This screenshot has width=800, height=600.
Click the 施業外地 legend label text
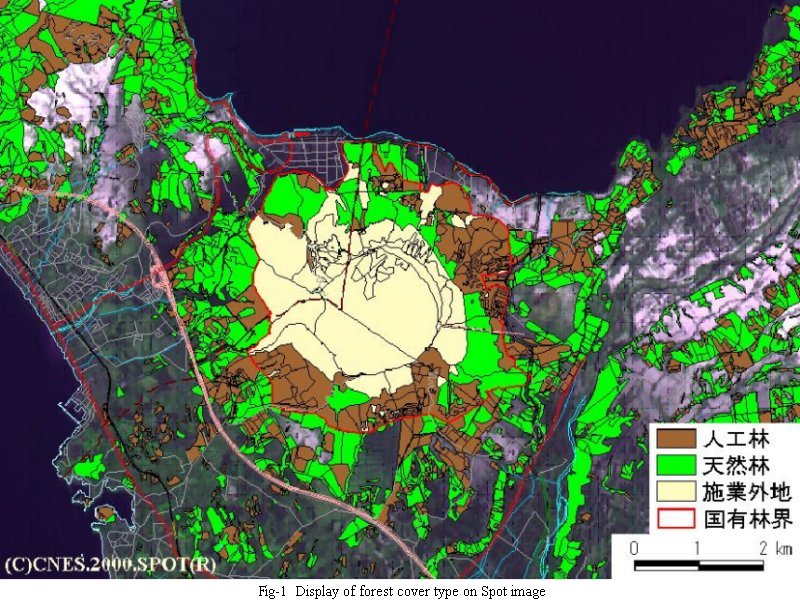(748, 492)
